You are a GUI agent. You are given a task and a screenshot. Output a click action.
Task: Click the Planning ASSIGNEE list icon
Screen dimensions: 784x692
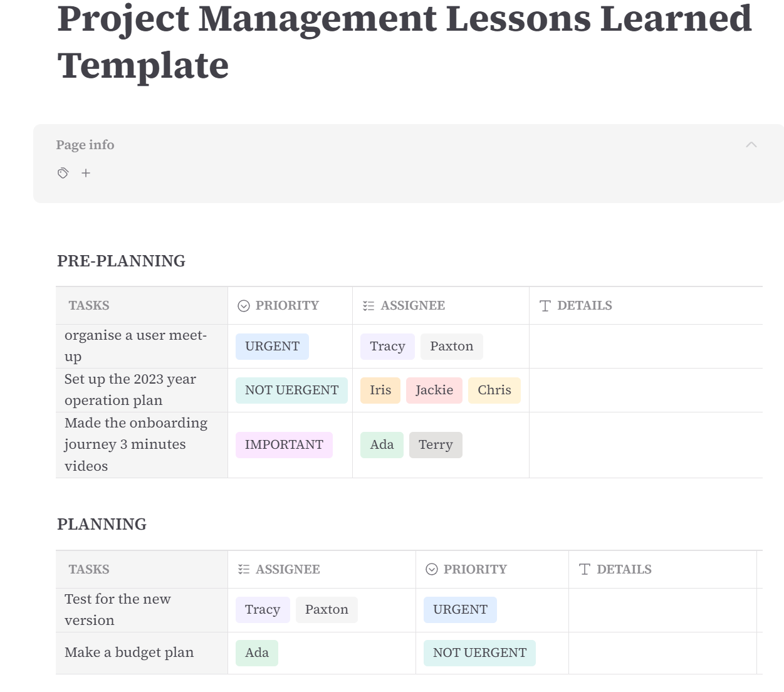244,569
